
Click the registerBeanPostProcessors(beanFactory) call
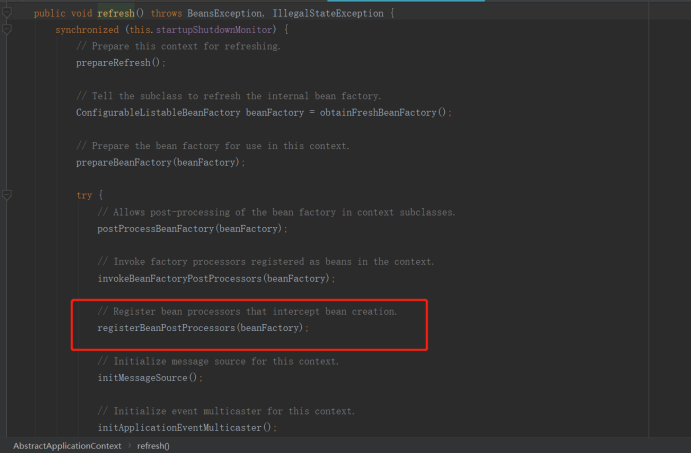coord(200,328)
